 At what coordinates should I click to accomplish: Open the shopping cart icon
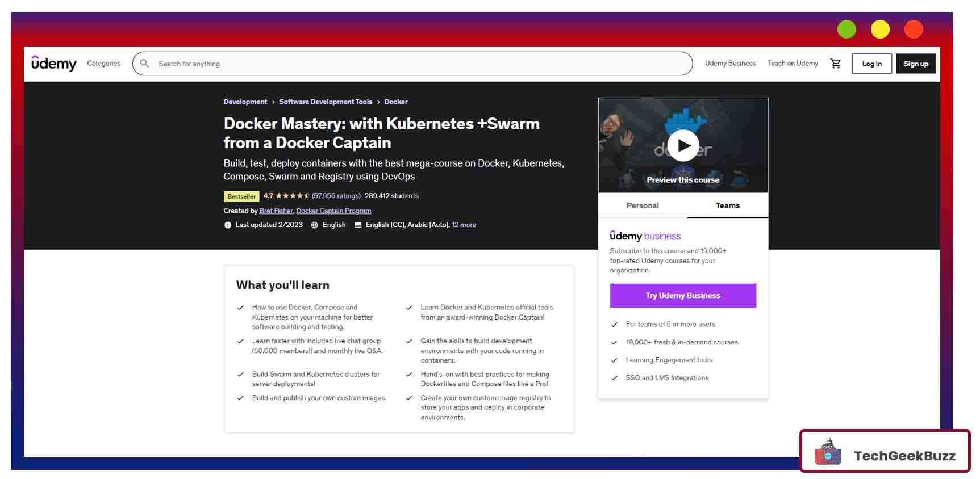click(835, 64)
